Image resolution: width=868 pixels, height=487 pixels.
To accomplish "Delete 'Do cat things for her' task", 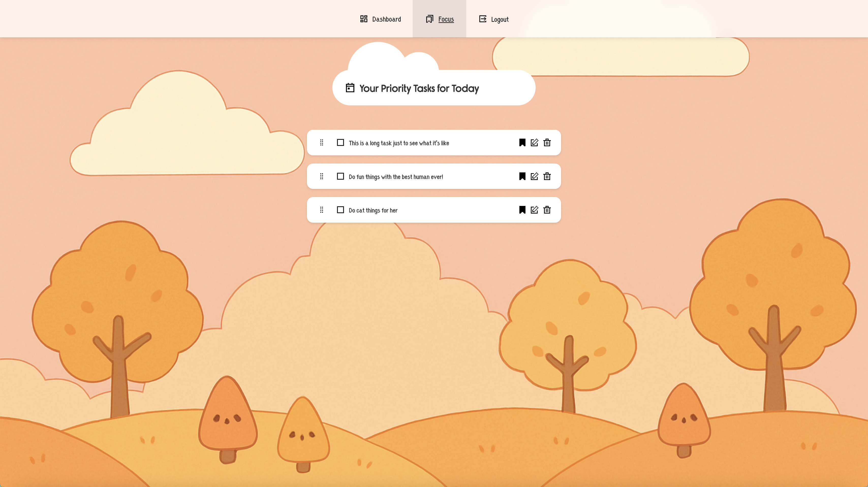I will coord(547,210).
